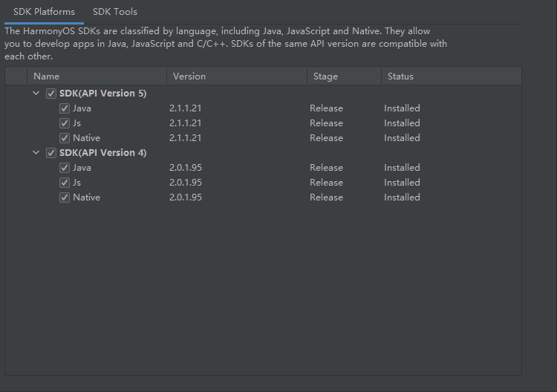Click version 2.1.1.21 in the API 5 Native row
Image resolution: width=557 pixels, height=392 pixels.
pyautogui.click(x=185, y=138)
